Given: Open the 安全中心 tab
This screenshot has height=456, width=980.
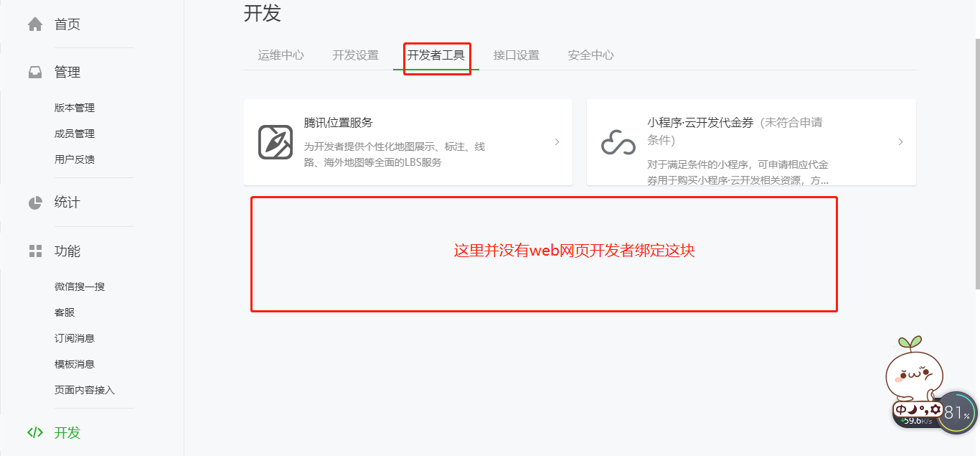Looking at the screenshot, I should [x=591, y=55].
